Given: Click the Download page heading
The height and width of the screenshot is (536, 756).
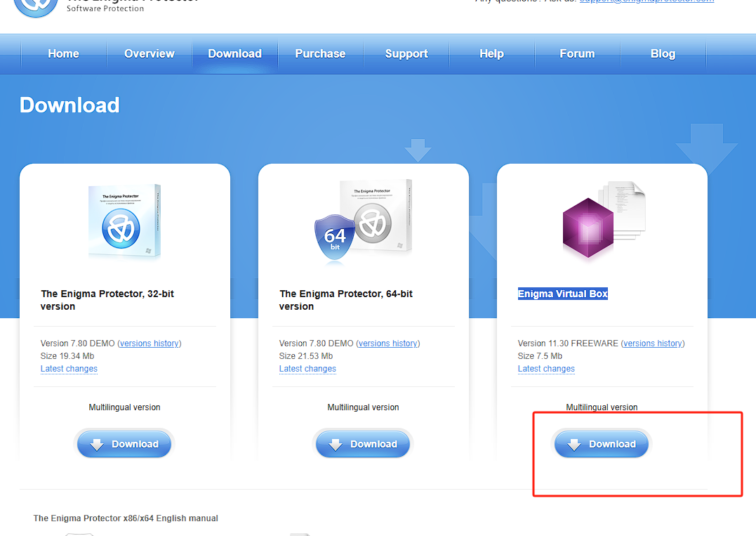Looking at the screenshot, I should (69, 105).
